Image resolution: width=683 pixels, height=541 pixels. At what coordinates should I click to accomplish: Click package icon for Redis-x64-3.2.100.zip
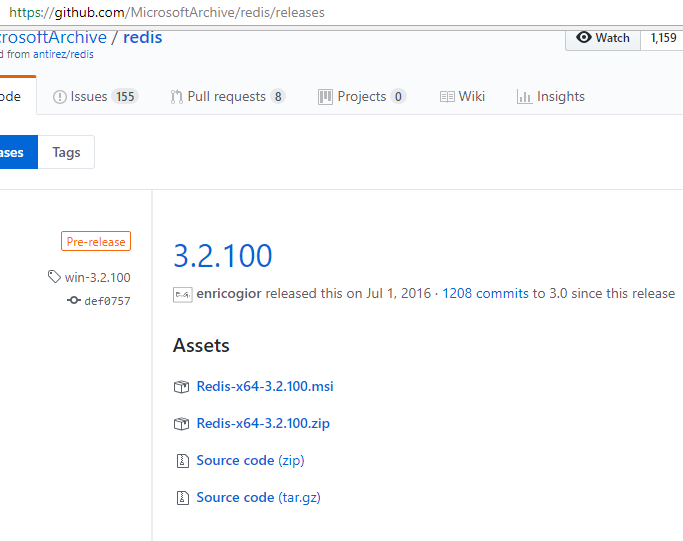click(182, 423)
